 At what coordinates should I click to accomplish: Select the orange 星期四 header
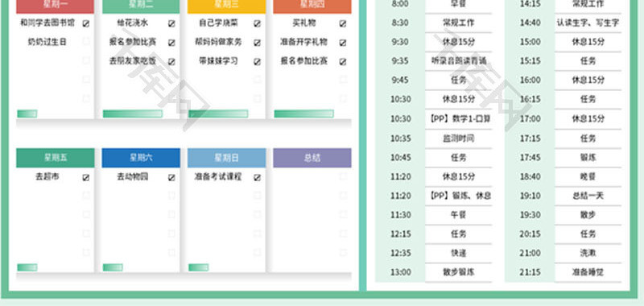[x=312, y=6]
